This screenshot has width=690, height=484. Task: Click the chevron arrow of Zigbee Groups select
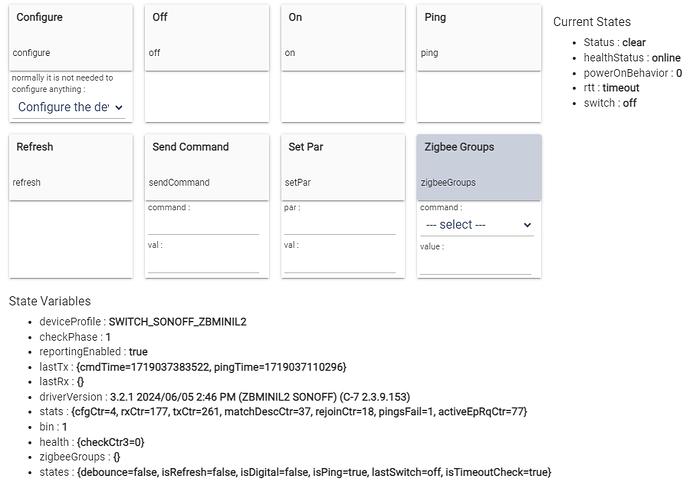[x=527, y=225]
